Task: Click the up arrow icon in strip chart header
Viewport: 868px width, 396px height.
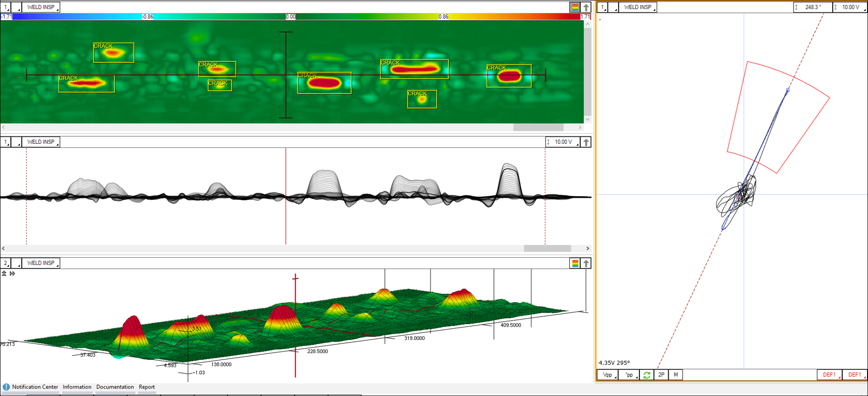Action: click(586, 142)
